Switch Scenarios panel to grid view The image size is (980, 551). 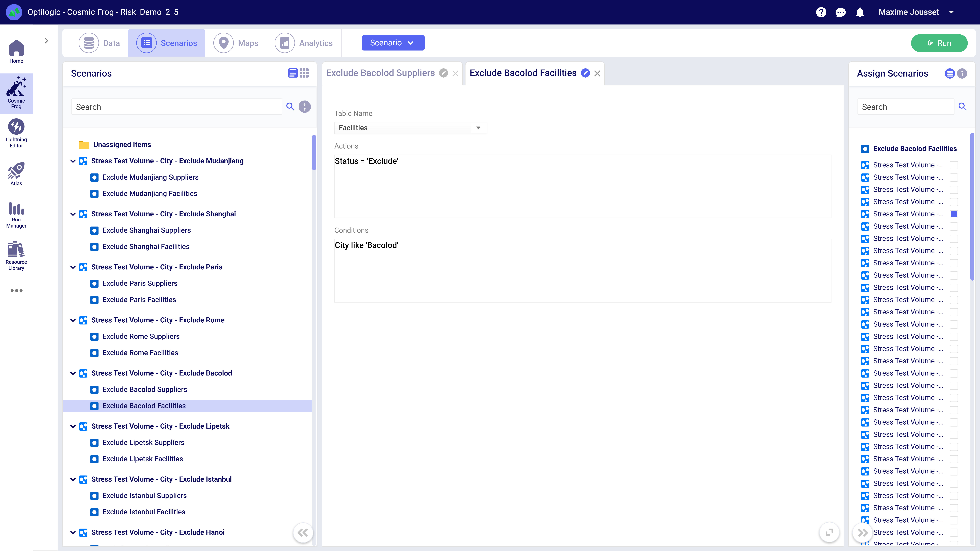(x=304, y=73)
